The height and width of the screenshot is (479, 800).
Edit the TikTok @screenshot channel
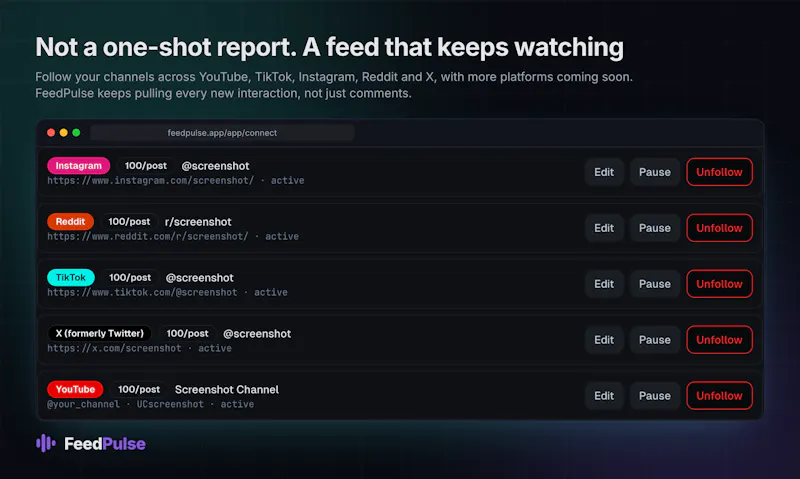click(604, 284)
